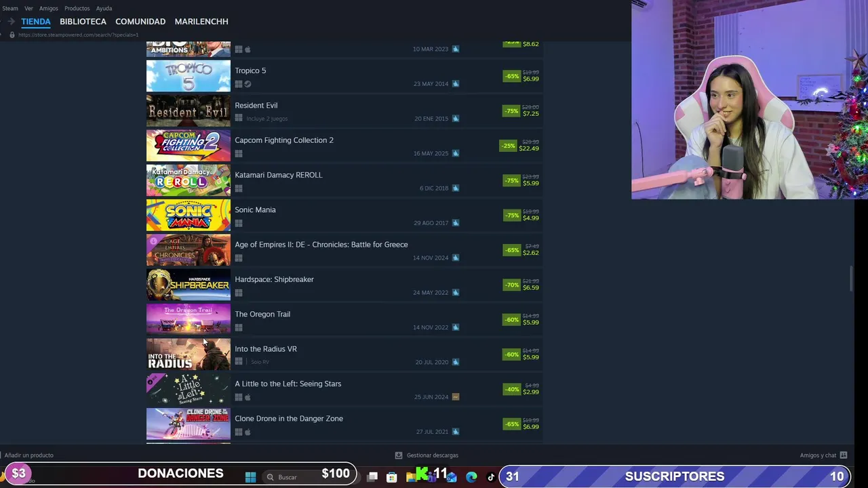Open the MARILENCHH profile tab

pyautogui.click(x=201, y=22)
